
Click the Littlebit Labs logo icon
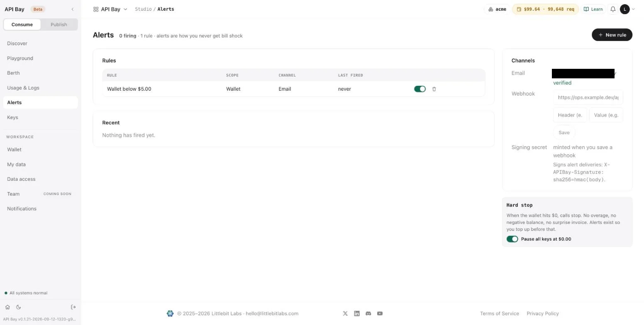(x=170, y=313)
